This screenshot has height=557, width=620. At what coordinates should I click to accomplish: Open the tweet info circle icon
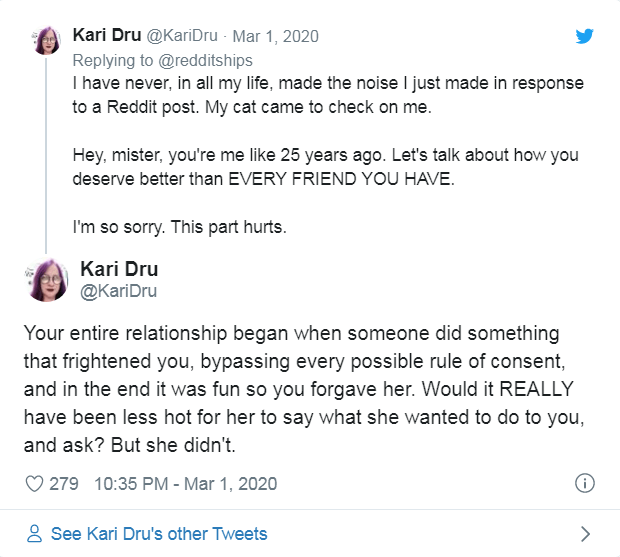pyautogui.click(x=584, y=483)
